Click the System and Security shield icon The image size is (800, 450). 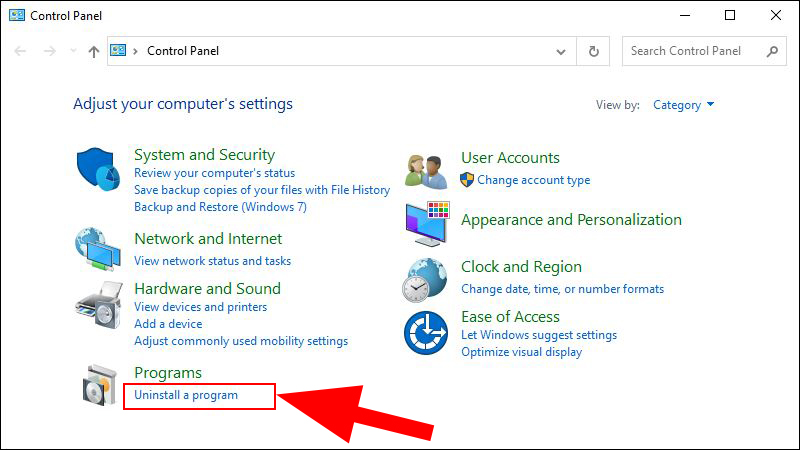click(98, 169)
